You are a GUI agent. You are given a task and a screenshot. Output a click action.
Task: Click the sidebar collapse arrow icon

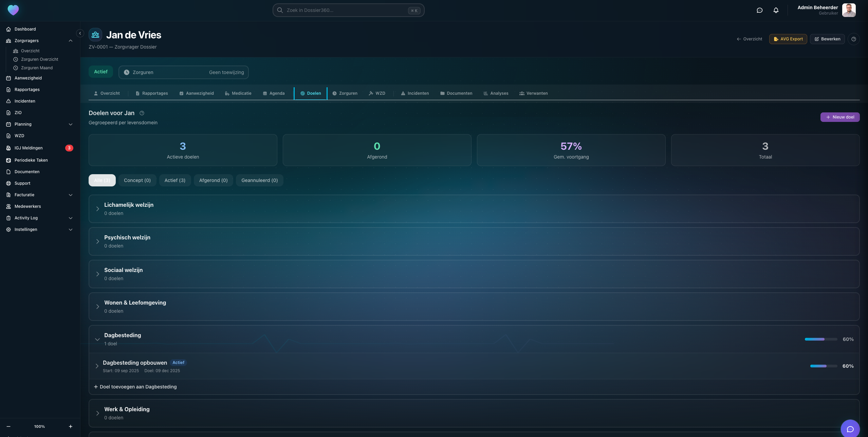pyautogui.click(x=80, y=33)
